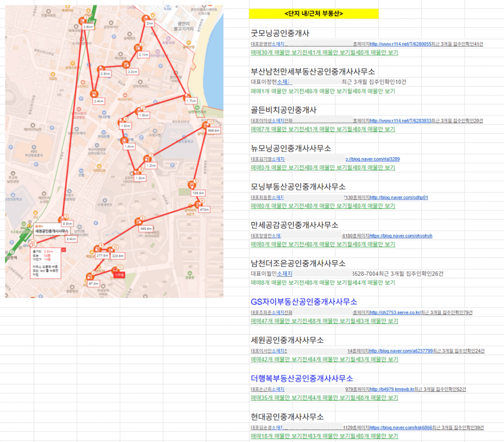The image size is (504, 442).
Task: Open the blue 더행복부동산공인중개사사무소 title link
Action: coord(302,379)
